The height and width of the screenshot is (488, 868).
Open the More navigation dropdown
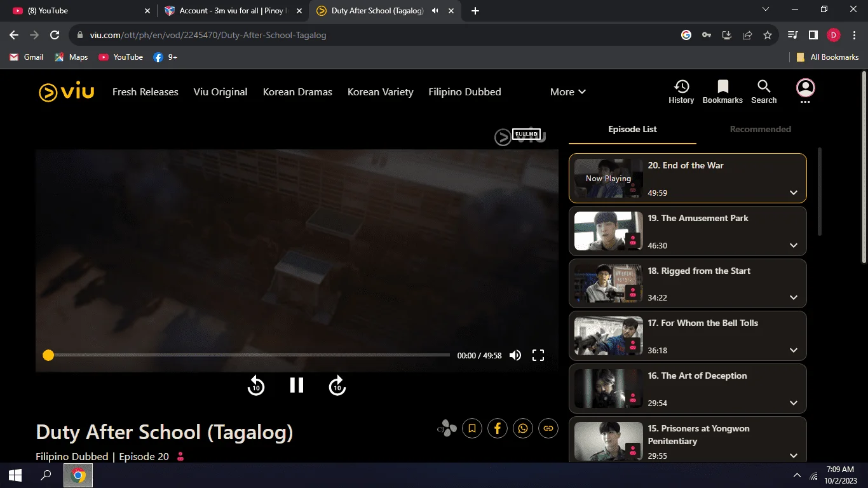click(x=568, y=92)
